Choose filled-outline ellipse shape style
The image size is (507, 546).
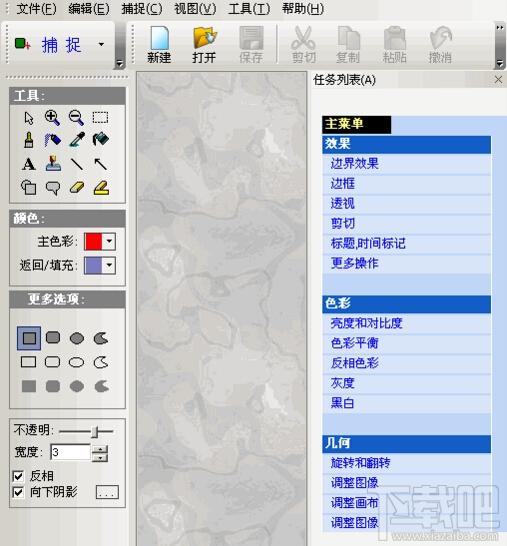[x=77, y=338]
